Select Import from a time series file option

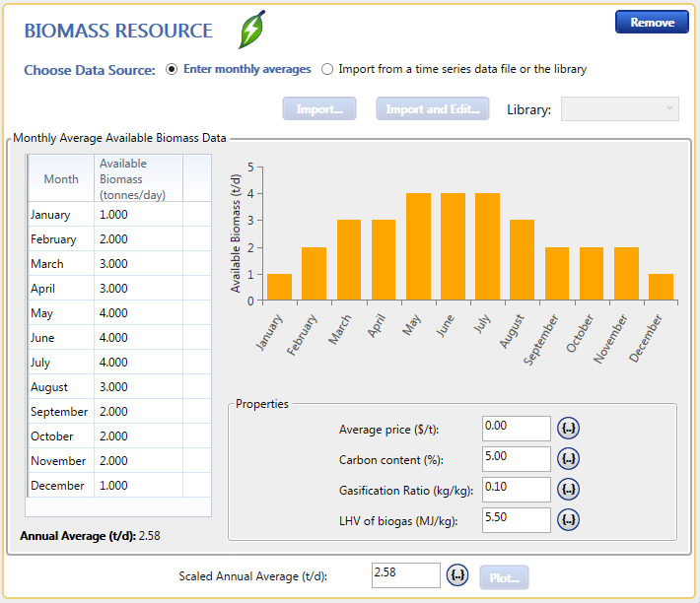(x=327, y=70)
